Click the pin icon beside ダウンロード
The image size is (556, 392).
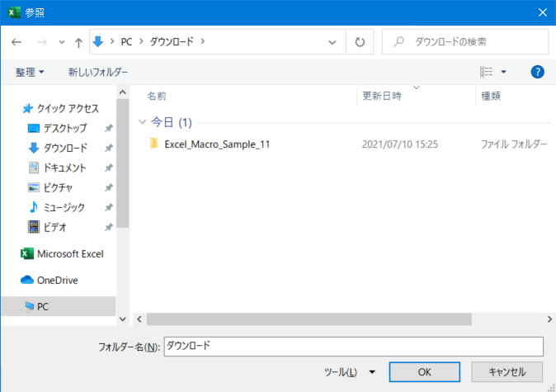[x=109, y=148]
